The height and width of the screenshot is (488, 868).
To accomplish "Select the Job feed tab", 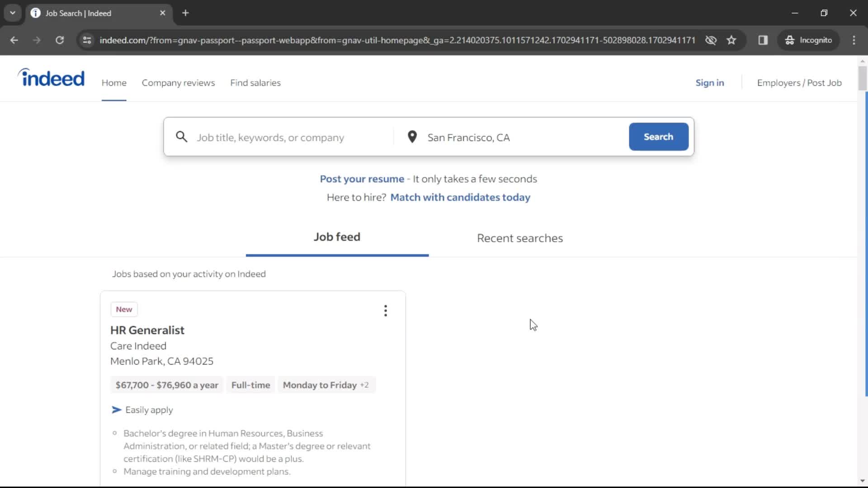I will coord(337,237).
